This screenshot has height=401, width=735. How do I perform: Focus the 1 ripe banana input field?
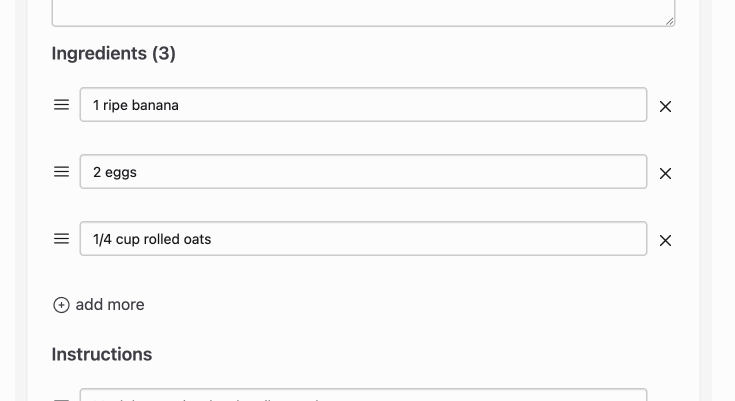363,105
